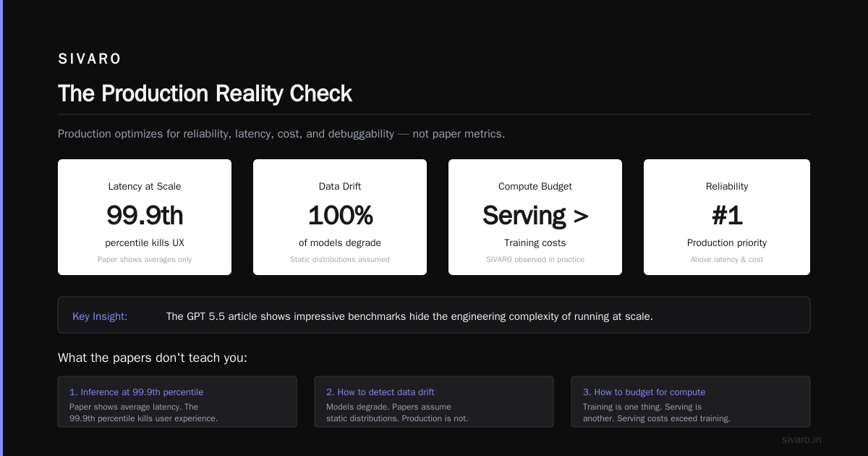868x456 pixels.
Task: Click the production optimizes subtitle text
Action: pyautogui.click(x=281, y=134)
